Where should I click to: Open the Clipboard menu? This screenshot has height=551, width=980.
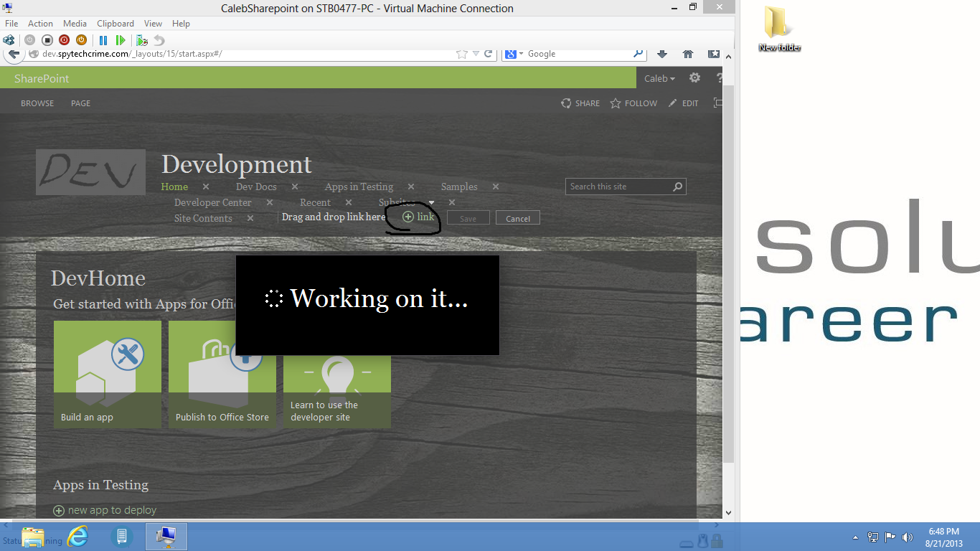point(116,24)
